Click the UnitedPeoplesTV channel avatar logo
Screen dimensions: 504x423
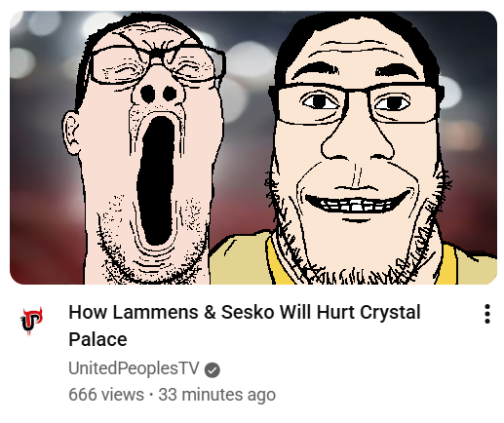32,321
